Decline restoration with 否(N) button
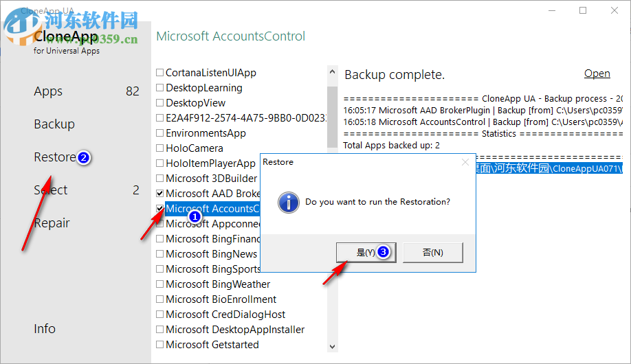 pos(432,252)
